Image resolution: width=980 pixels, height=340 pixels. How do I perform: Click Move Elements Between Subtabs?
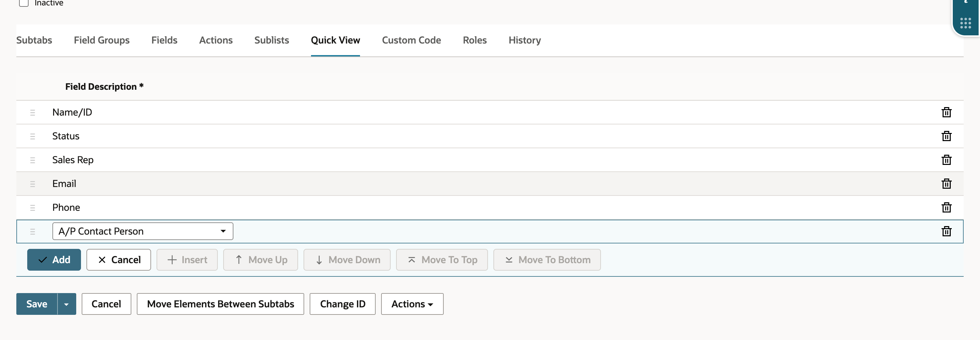[x=220, y=304]
